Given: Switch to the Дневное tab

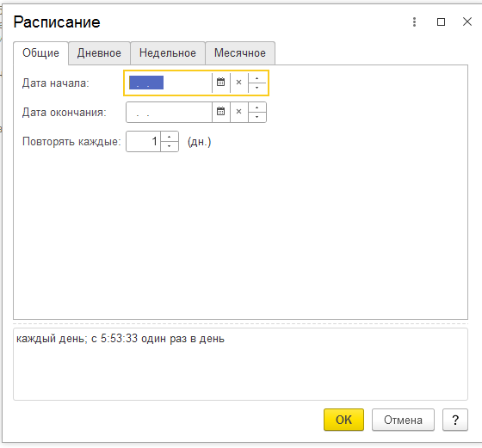Looking at the screenshot, I should click(99, 53).
